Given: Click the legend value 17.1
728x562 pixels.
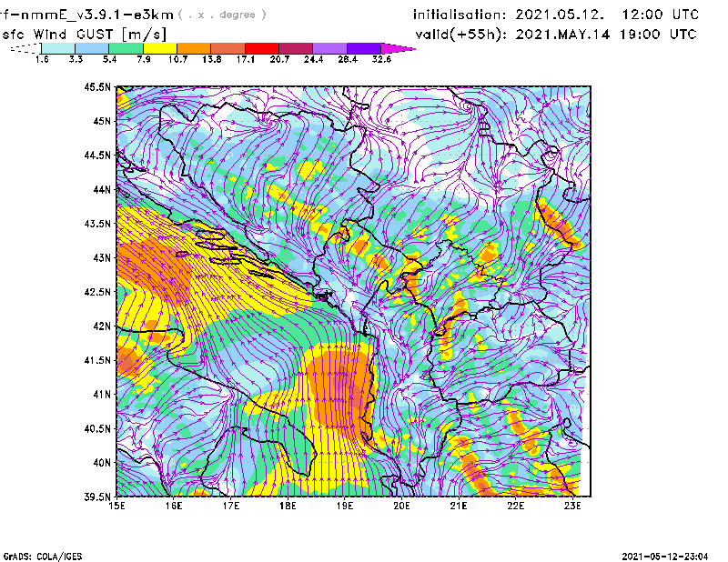Looking at the screenshot, I should coord(246,59).
